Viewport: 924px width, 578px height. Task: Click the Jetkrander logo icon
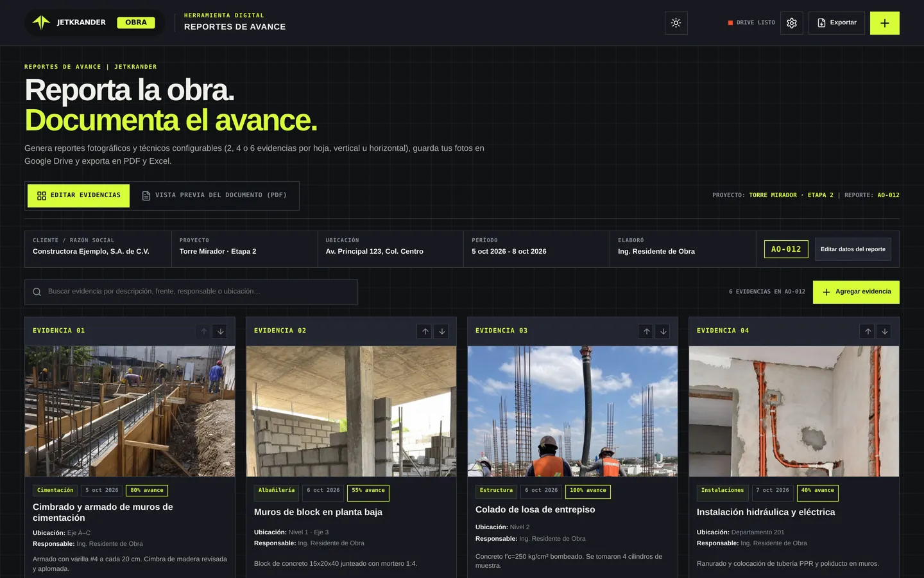point(41,22)
